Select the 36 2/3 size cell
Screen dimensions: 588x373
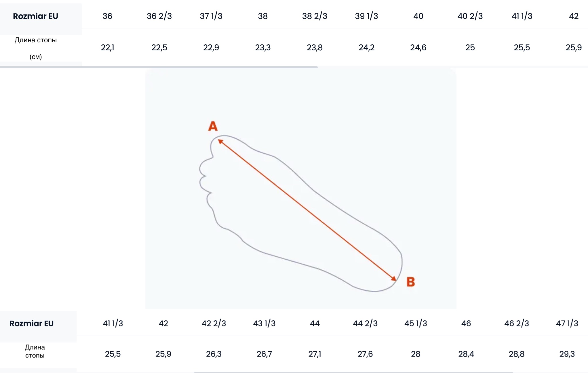tap(159, 16)
